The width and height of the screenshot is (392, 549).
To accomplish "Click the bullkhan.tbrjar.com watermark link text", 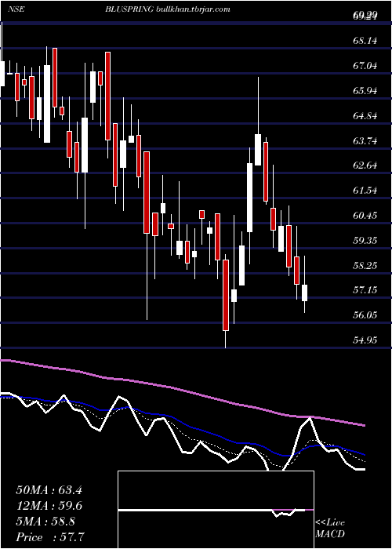I will [x=192, y=9].
